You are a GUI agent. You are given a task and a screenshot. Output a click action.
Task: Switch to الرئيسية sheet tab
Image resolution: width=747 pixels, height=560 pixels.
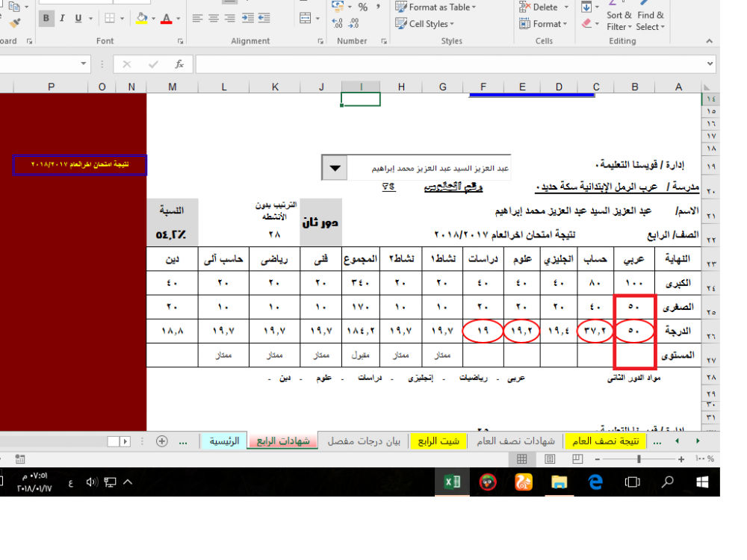224,441
